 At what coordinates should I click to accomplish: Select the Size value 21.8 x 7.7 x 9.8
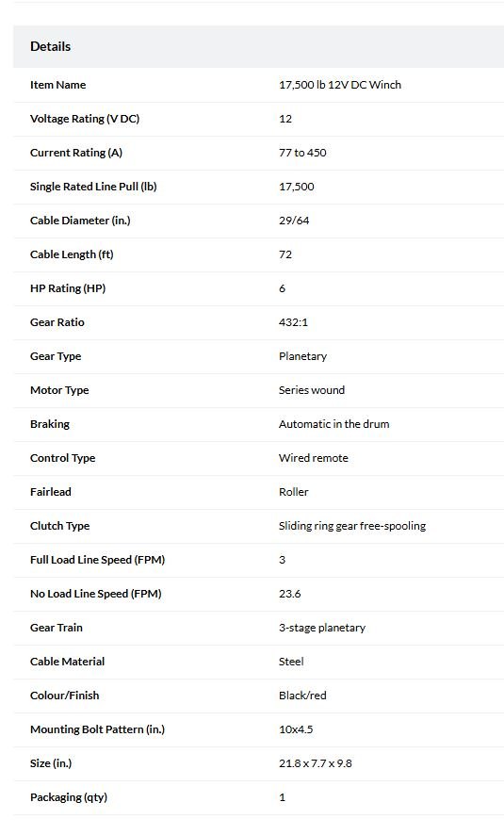[316, 763]
